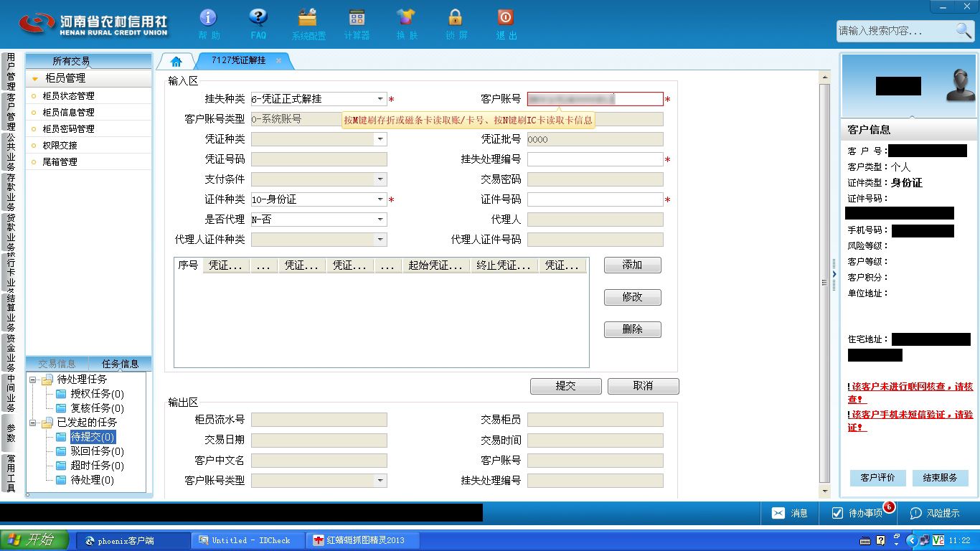Click the help tray icon in taskbar
The image size is (980, 551).
pyautogui.click(x=881, y=540)
